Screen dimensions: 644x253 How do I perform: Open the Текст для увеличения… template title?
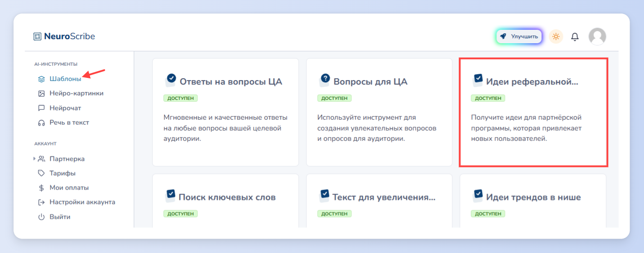[384, 197]
